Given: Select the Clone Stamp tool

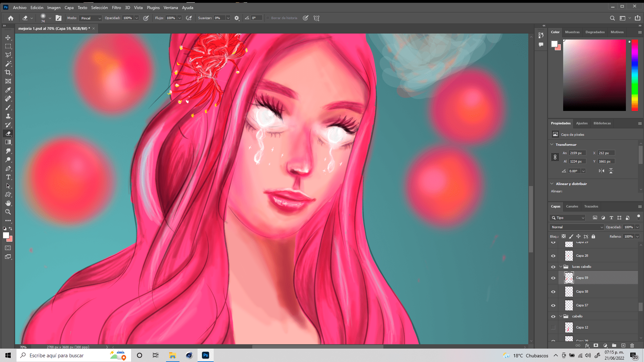Looking at the screenshot, I should (x=8, y=116).
